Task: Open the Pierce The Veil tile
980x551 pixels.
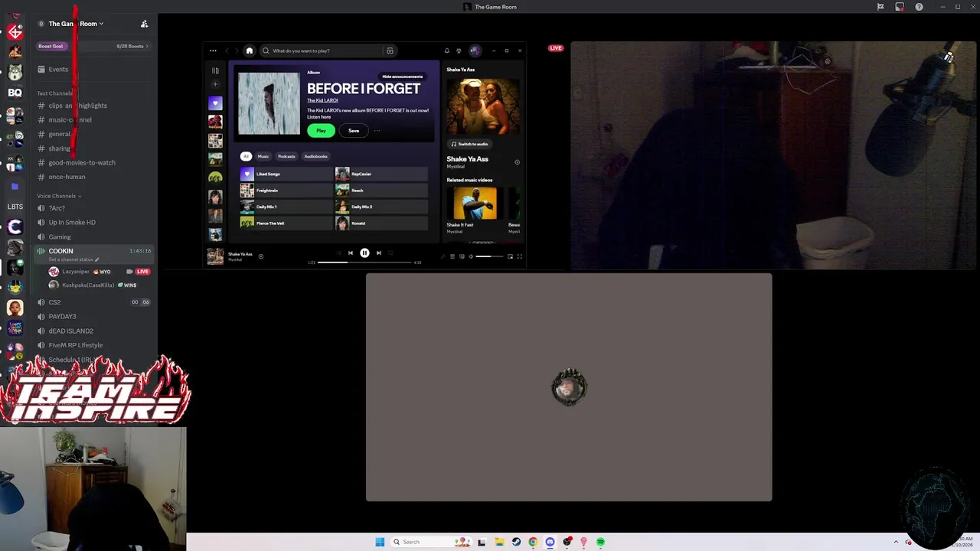Action: (286, 223)
